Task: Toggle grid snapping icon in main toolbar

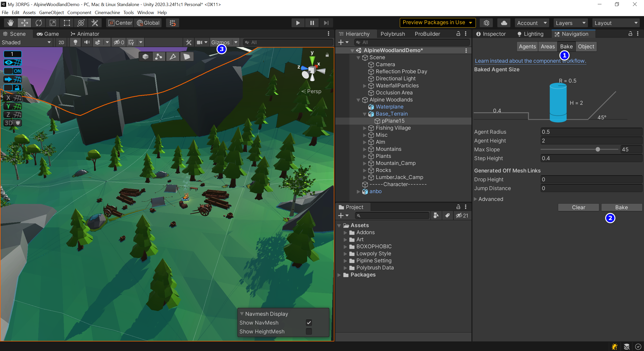Action: point(173,23)
